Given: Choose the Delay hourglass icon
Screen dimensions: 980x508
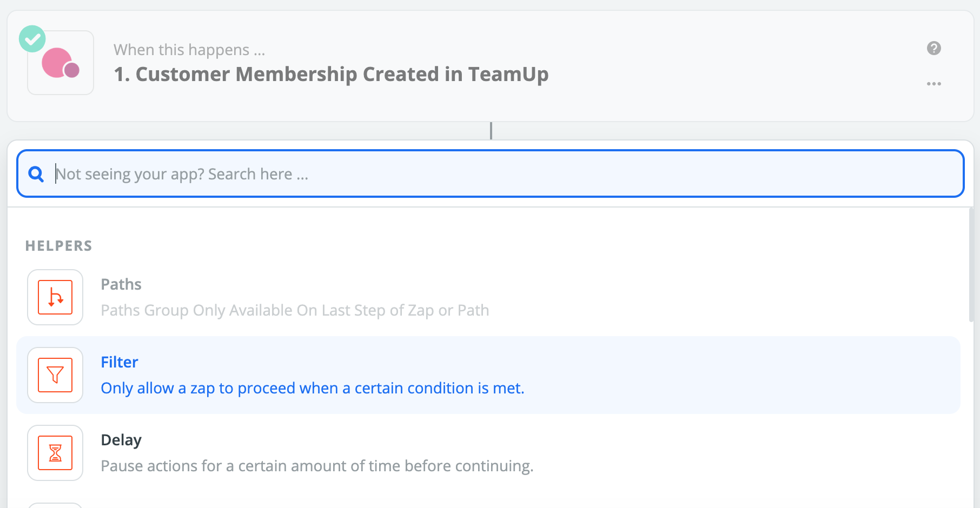Looking at the screenshot, I should pyautogui.click(x=55, y=453).
